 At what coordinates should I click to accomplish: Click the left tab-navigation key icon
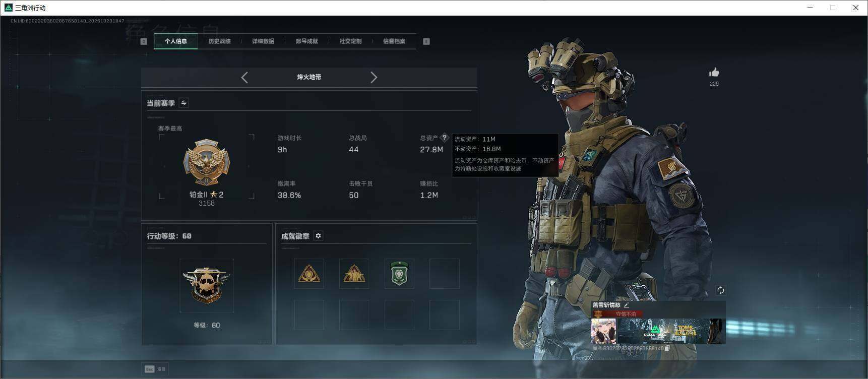tap(144, 41)
